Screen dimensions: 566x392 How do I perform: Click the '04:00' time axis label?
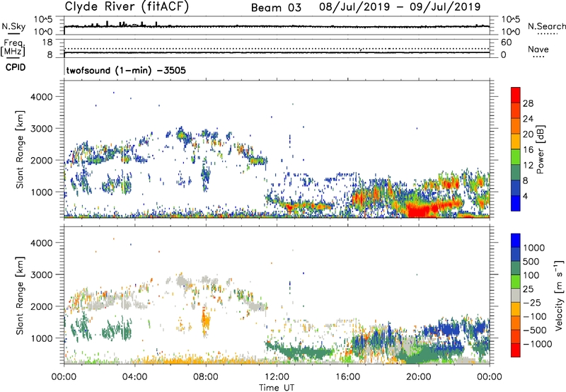point(134,377)
